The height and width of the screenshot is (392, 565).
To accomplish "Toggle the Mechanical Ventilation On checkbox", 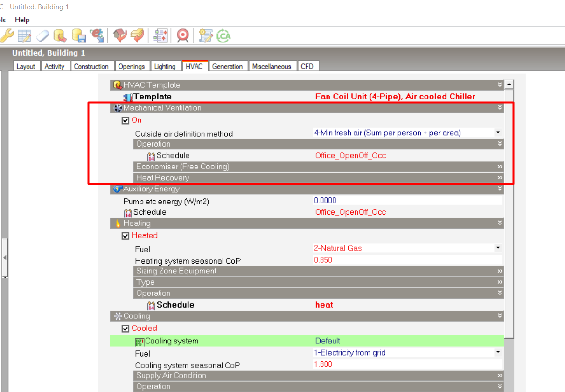I will 125,120.
